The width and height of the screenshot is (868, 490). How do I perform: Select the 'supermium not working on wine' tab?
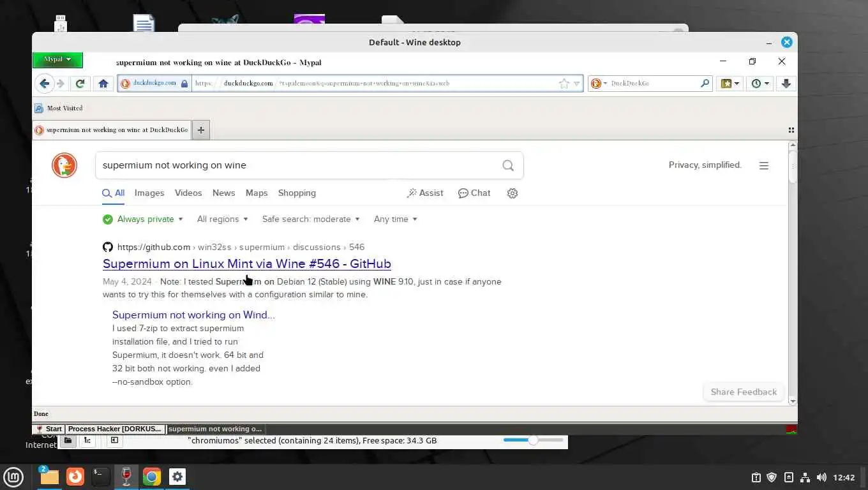tap(112, 130)
